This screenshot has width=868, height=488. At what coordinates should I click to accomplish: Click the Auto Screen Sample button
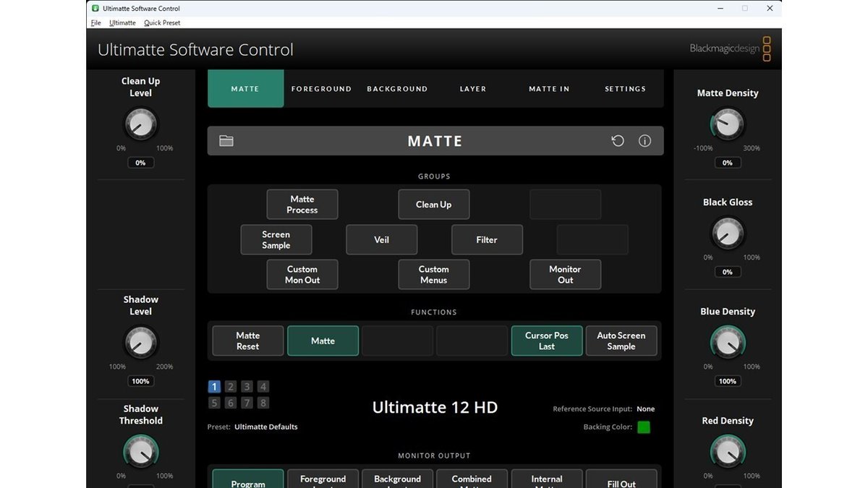(621, 341)
